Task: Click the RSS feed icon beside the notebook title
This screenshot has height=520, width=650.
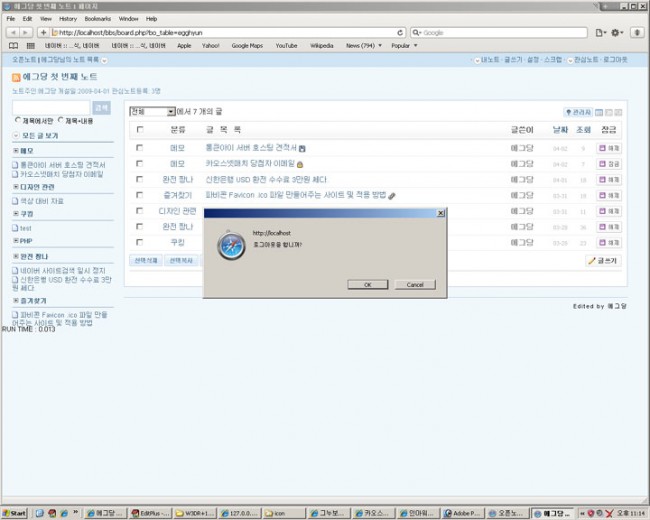Action: pyautogui.click(x=16, y=77)
